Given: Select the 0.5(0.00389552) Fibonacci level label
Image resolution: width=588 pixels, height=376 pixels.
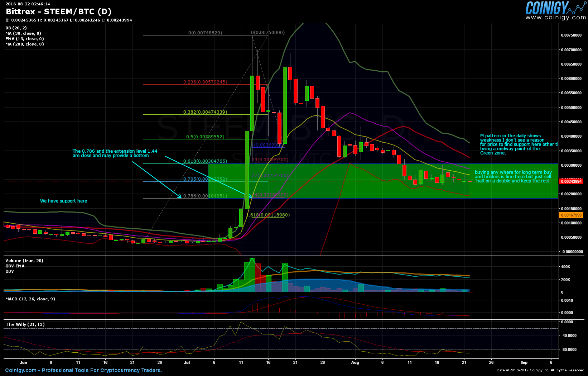Looking at the screenshot, I should pos(205,137).
